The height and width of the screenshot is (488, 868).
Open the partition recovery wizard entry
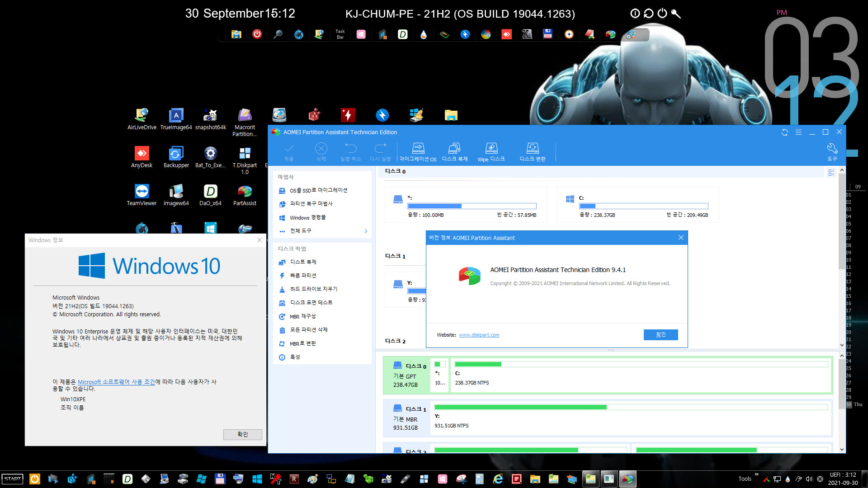tap(311, 204)
